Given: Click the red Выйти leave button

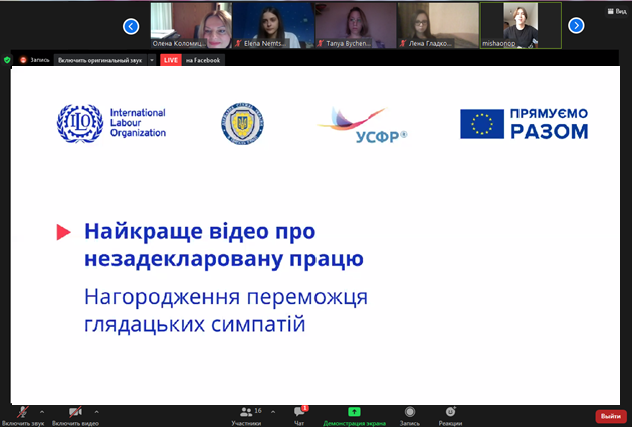Looking at the screenshot, I should click(x=611, y=416).
